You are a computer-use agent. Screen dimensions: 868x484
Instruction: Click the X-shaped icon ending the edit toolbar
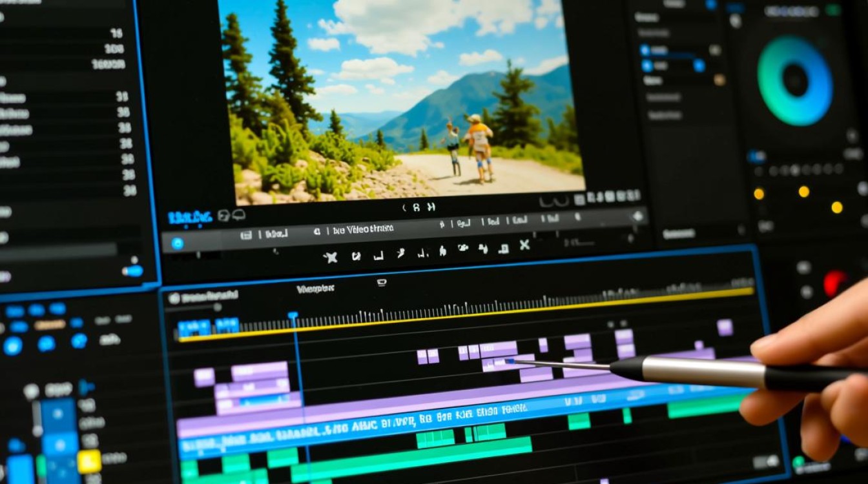524,245
